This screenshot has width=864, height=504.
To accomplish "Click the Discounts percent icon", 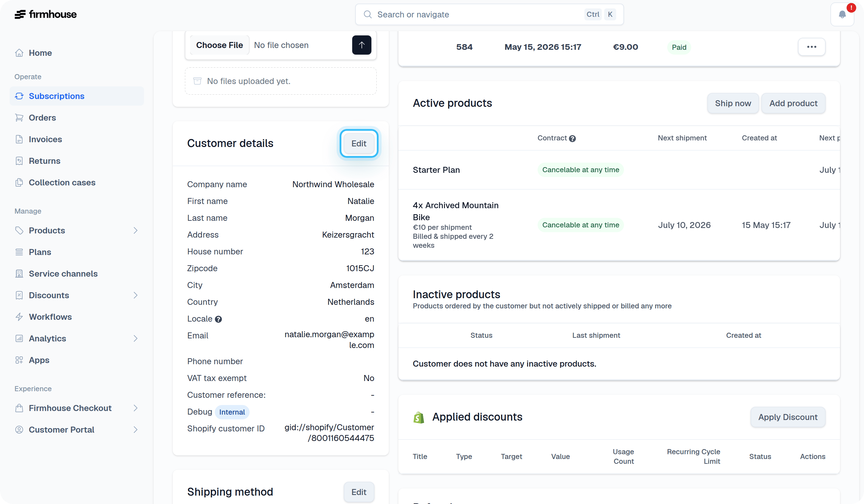I will click(x=19, y=295).
